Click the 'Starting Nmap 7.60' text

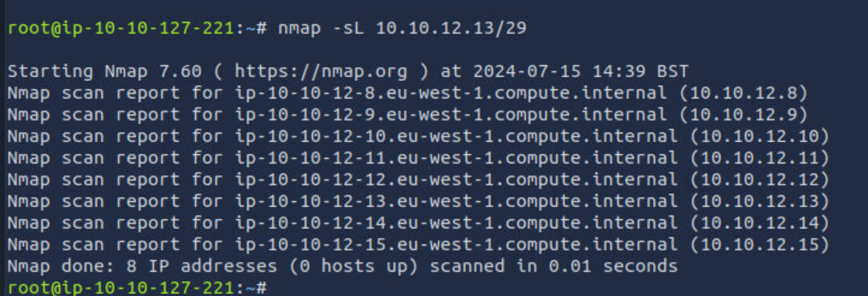(x=105, y=72)
